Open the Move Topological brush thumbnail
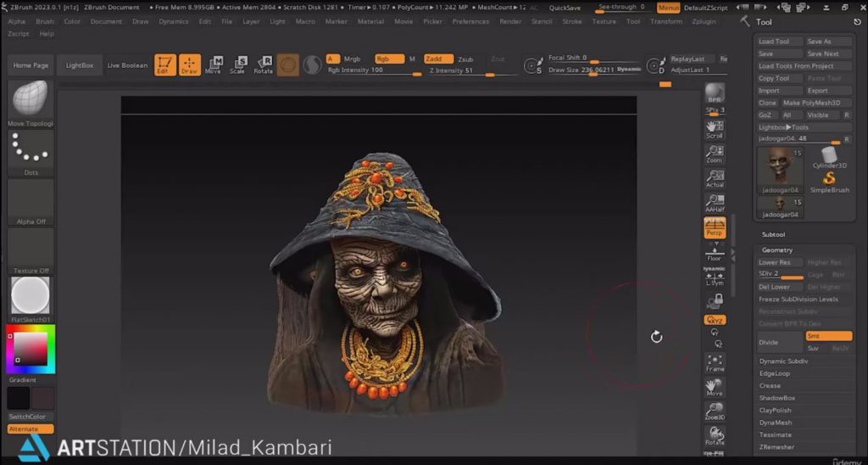This screenshot has height=465, width=868. tap(31, 100)
